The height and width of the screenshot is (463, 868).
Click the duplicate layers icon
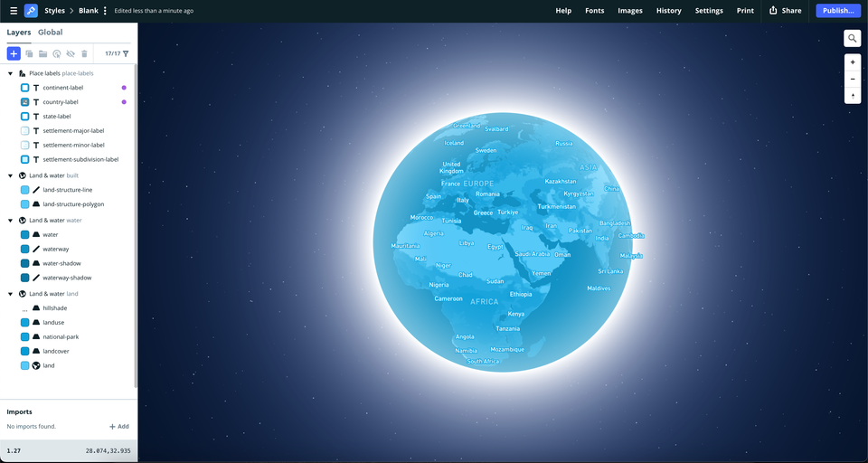(29, 54)
